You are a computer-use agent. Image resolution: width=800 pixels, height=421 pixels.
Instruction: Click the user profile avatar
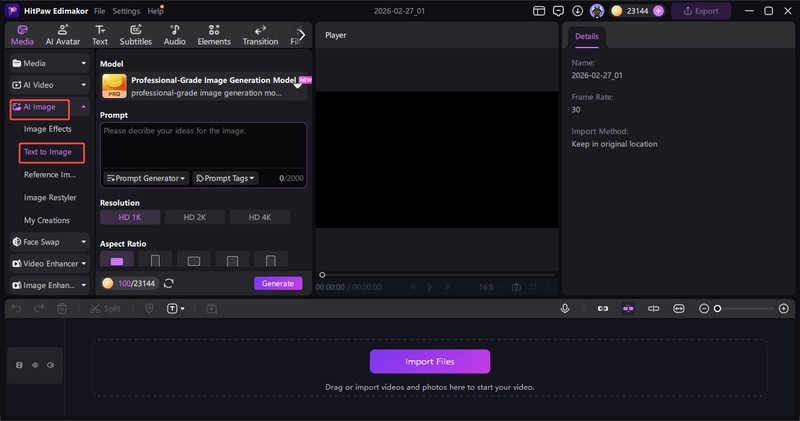coord(597,11)
